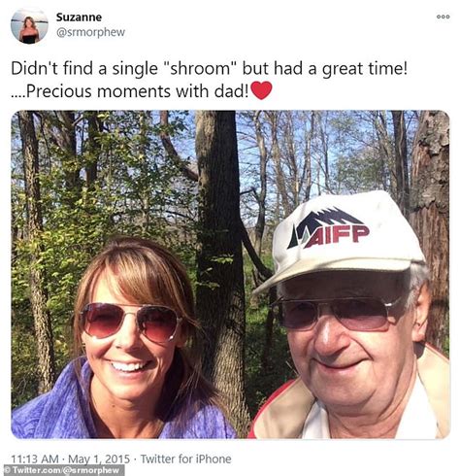Screen dimensions: 460x476
Task: Click the @srmorphew handle
Action: pos(90,32)
